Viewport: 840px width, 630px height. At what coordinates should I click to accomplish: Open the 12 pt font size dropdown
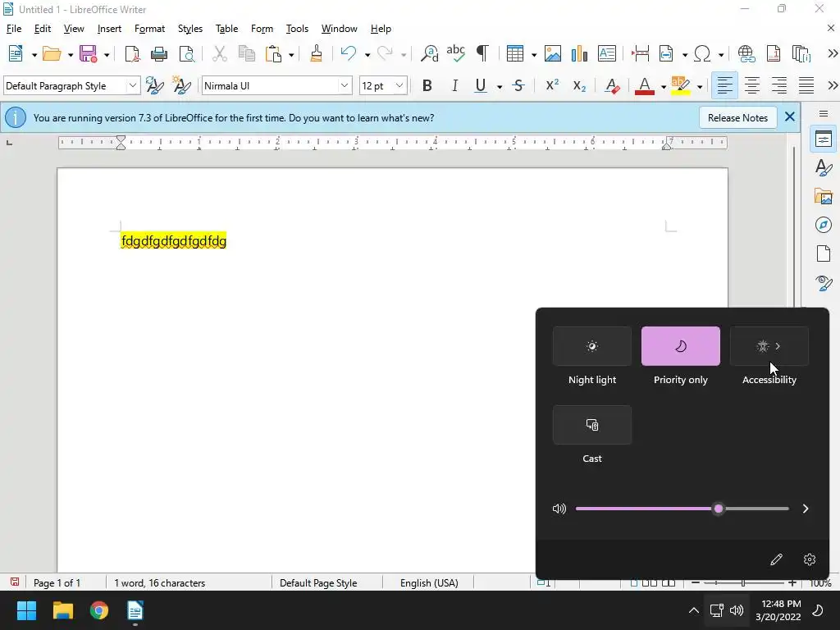(x=399, y=85)
